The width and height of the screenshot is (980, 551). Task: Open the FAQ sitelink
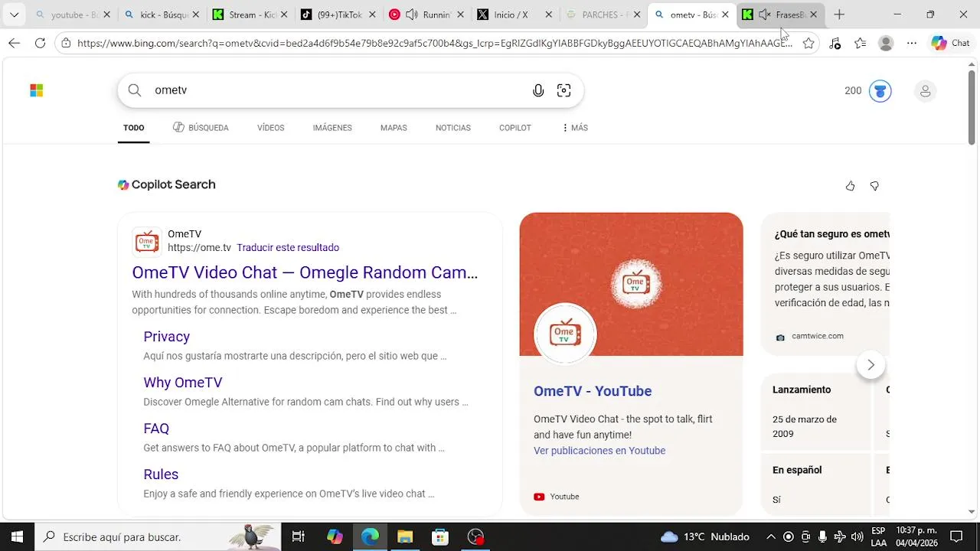click(156, 429)
